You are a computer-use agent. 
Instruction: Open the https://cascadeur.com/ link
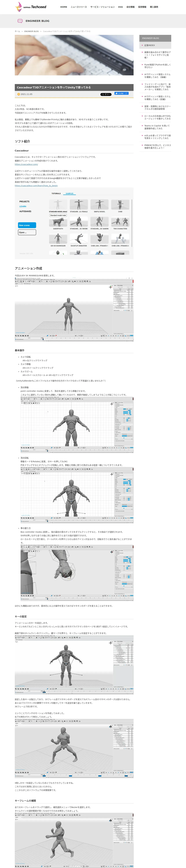pos(26,164)
